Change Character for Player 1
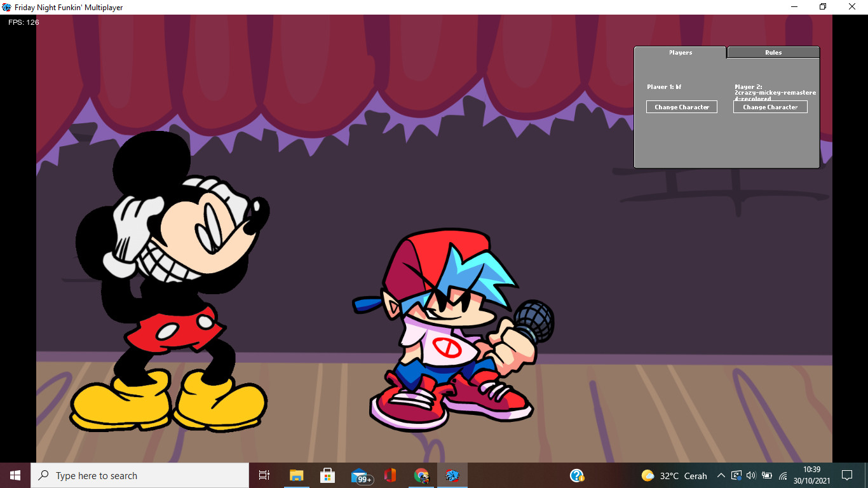Viewport: 868px width, 488px height. pyautogui.click(x=682, y=107)
